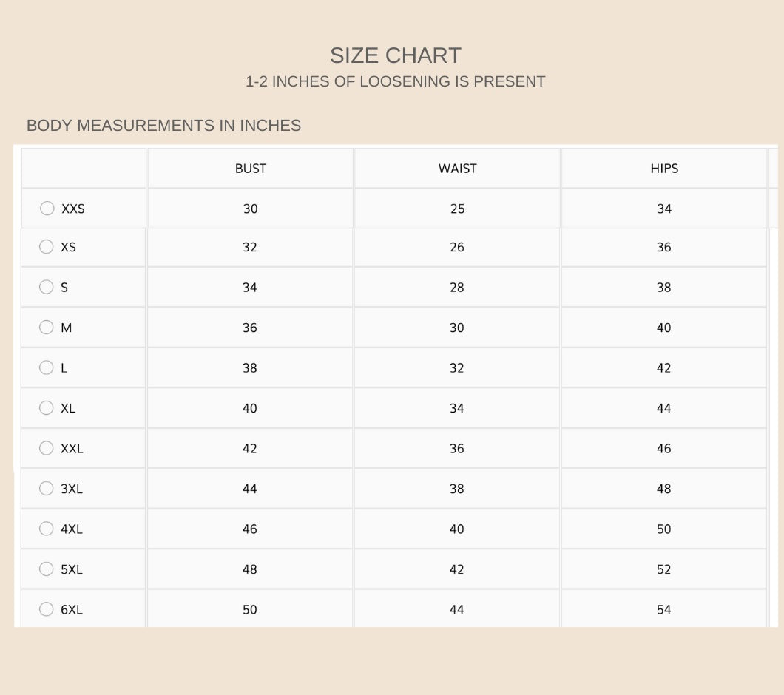Pick the 3XL size option
The width and height of the screenshot is (784, 695).
click(x=47, y=488)
